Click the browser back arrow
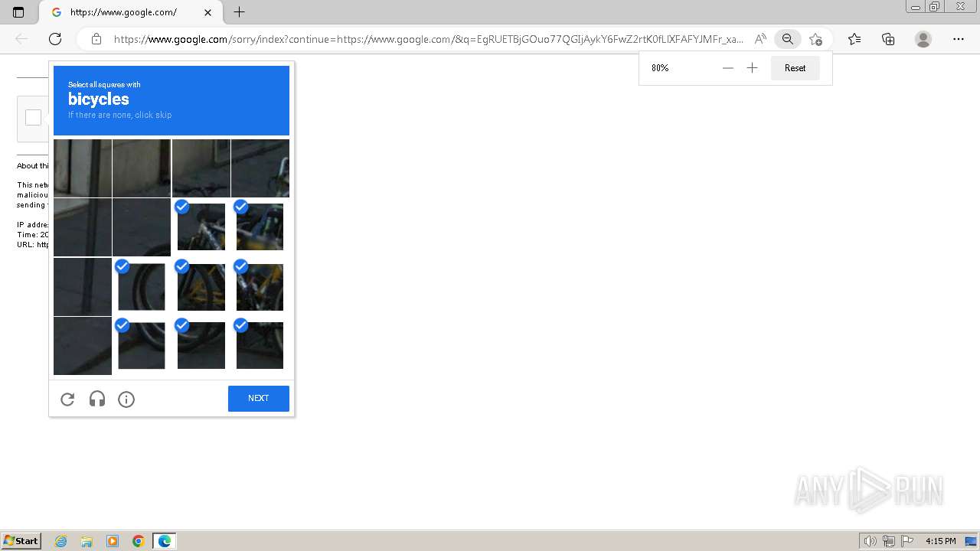This screenshot has height=551, width=980. 21,39
